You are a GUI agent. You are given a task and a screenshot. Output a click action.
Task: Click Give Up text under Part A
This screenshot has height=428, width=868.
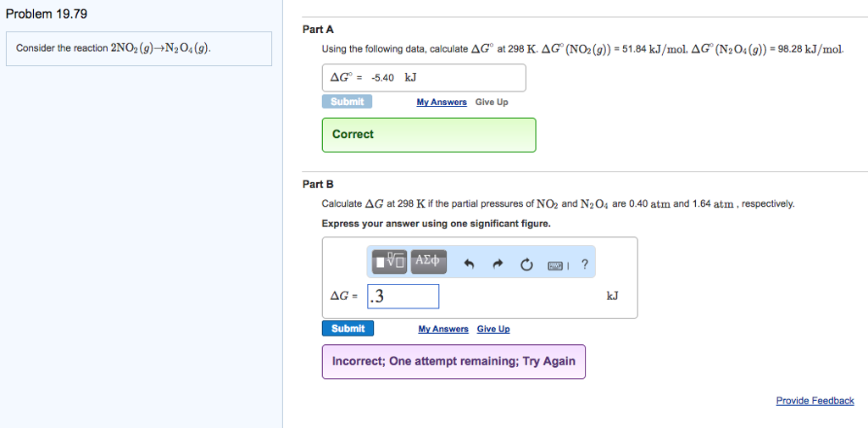pyautogui.click(x=492, y=103)
